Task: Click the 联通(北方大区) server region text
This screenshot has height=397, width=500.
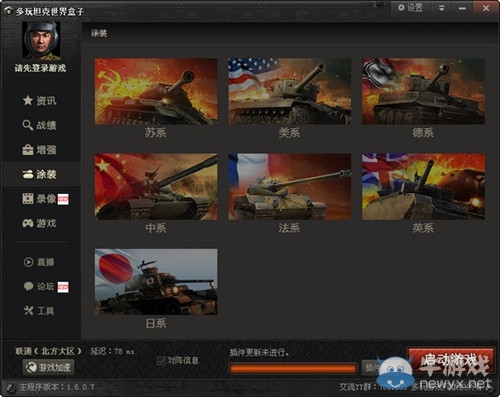Action: [48, 351]
